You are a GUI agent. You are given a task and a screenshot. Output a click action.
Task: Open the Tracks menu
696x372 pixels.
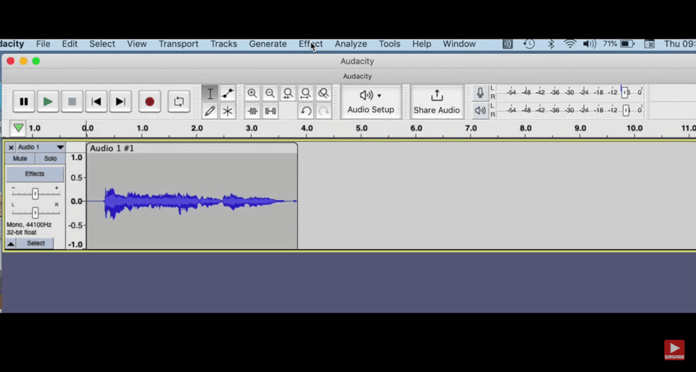(x=224, y=44)
